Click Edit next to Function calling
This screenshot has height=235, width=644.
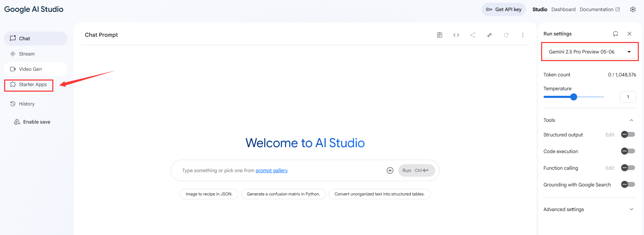pos(610,168)
